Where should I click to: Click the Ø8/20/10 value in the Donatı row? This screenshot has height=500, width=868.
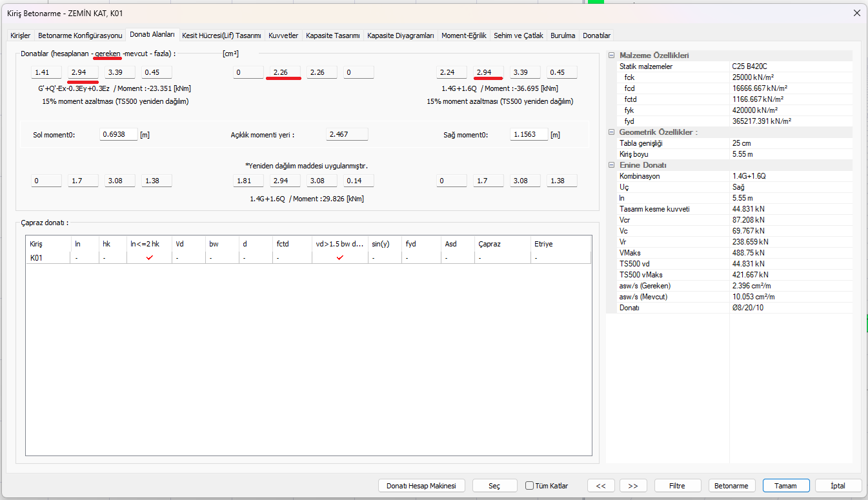749,308
